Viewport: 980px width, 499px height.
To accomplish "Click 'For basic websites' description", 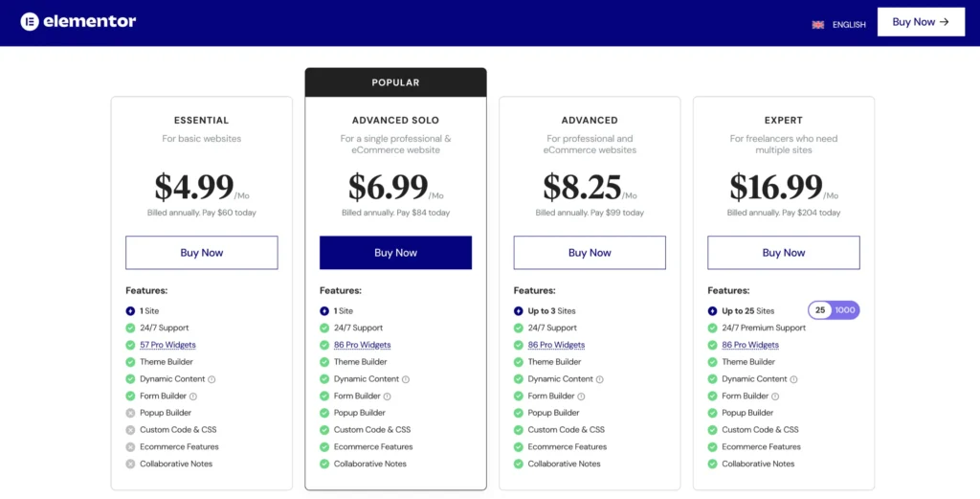I will tap(202, 138).
